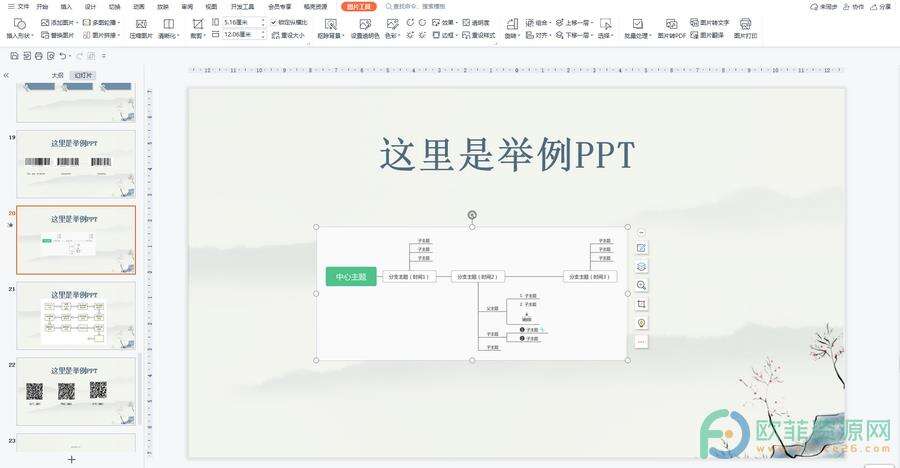Open Batch Process (批量处理) dropdown
Image resolution: width=900 pixels, height=468 pixels.
638,36
